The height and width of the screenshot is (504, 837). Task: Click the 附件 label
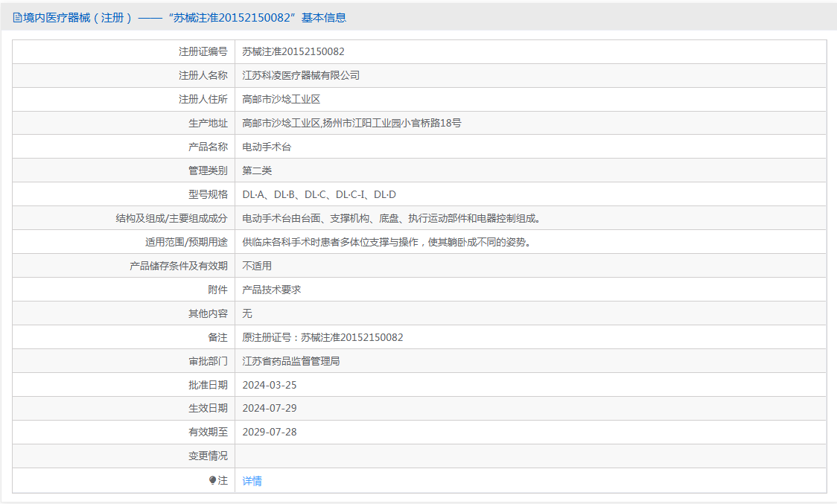(217, 290)
